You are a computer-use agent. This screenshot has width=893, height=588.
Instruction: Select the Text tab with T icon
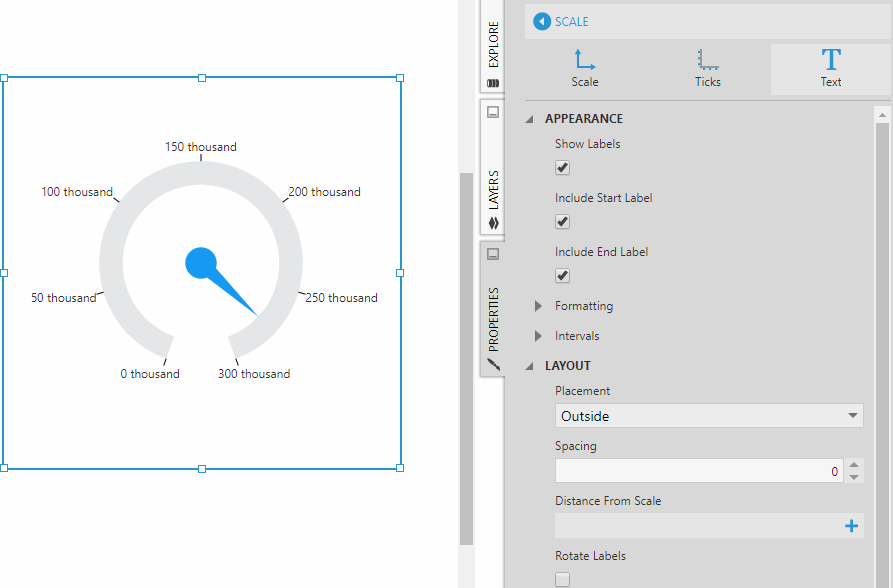tap(830, 69)
